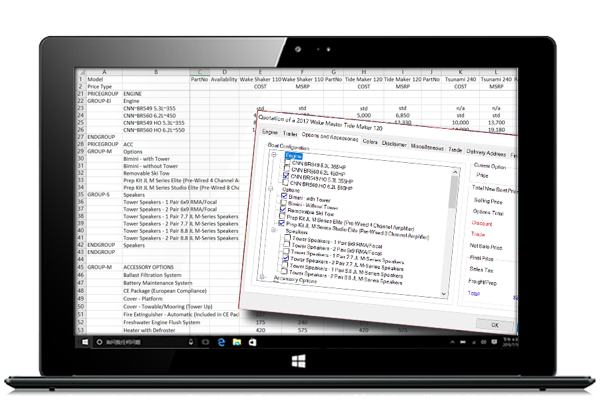
Task: Select column B header in spreadsheet
Action: point(156,72)
